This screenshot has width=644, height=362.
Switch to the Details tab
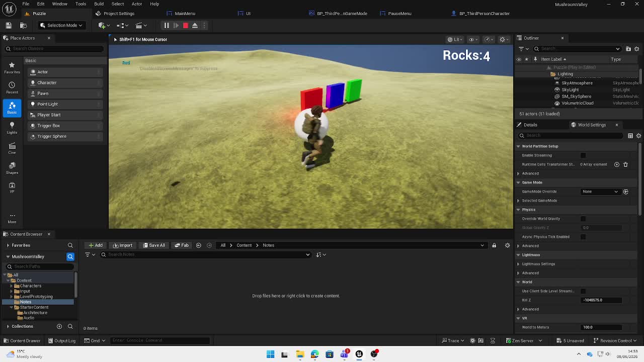click(x=527, y=125)
